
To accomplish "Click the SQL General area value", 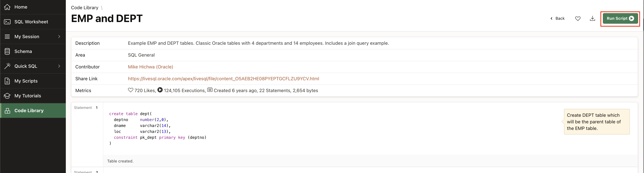I will pyautogui.click(x=141, y=55).
